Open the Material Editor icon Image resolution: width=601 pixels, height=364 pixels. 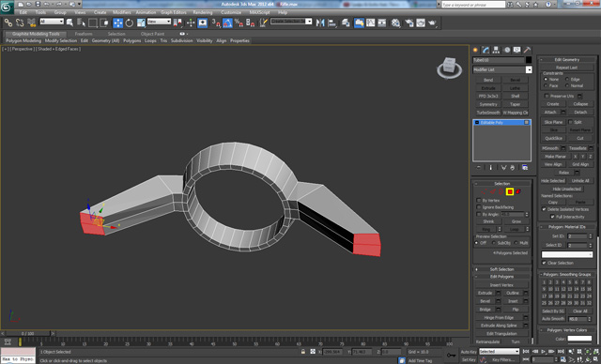point(395,23)
